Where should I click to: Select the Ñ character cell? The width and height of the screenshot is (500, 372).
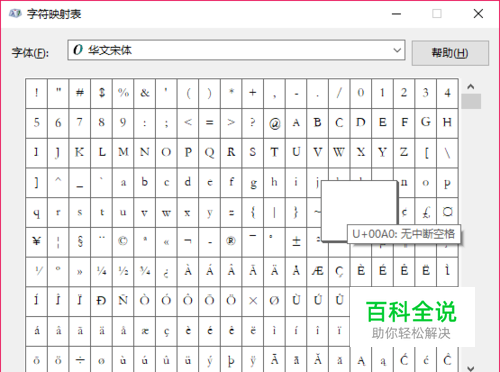(123, 301)
